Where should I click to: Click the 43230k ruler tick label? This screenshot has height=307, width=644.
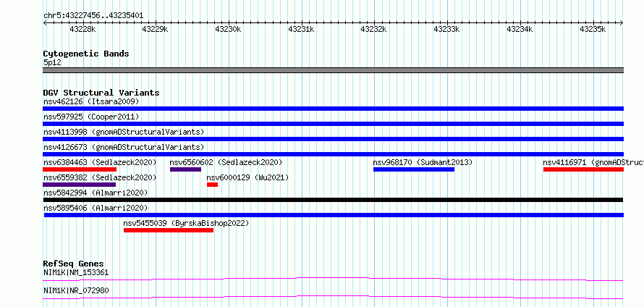228,29
